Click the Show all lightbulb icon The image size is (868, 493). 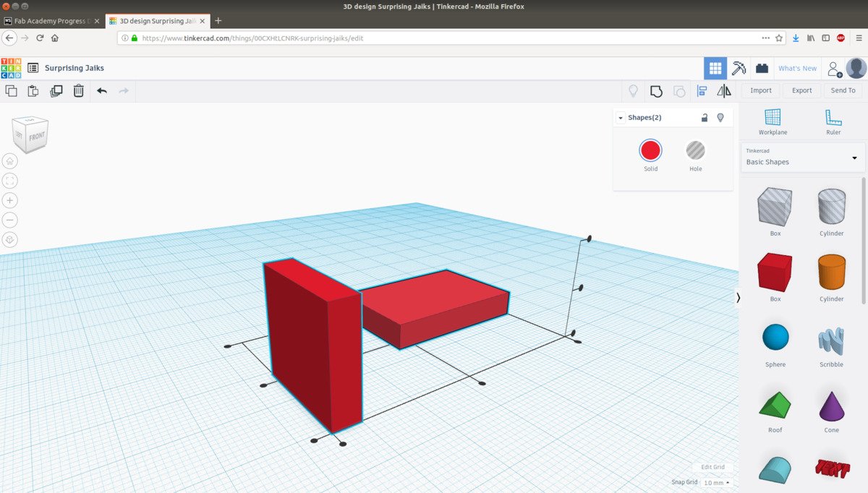[633, 90]
